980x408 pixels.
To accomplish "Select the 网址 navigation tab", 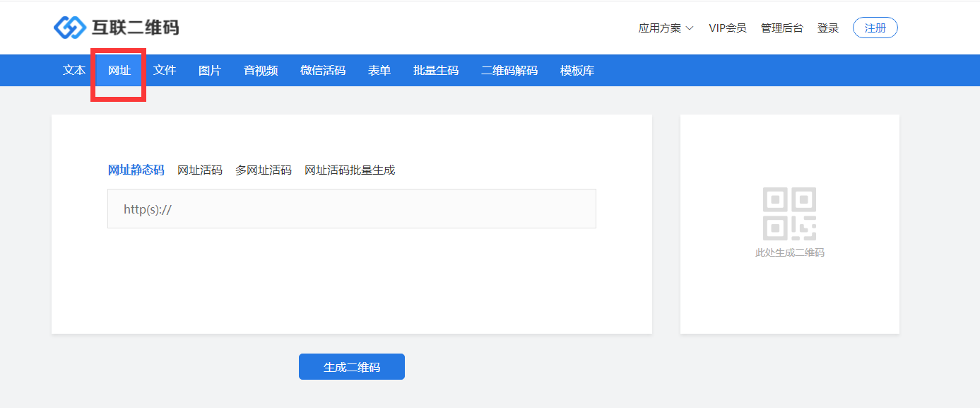I will click(119, 70).
